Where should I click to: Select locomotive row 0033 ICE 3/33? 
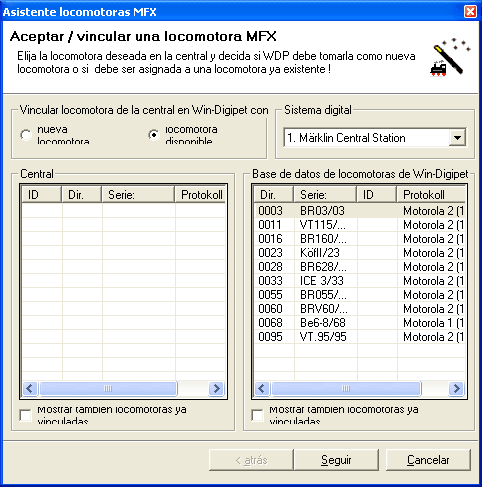(360, 281)
